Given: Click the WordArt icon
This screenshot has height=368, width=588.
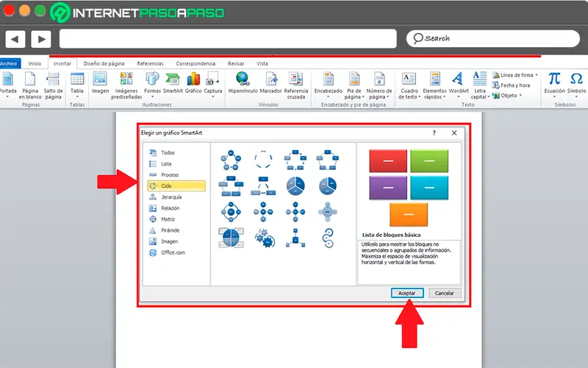Looking at the screenshot, I should (x=458, y=79).
